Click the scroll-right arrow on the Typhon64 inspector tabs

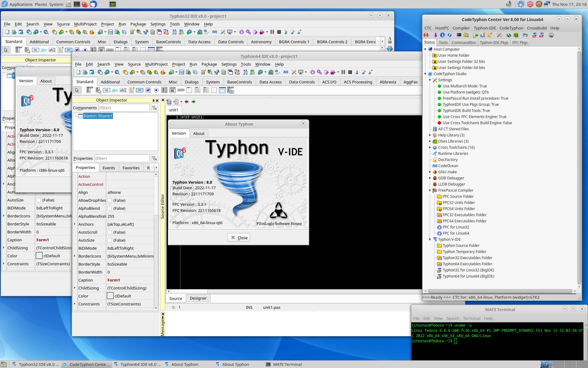point(156,167)
